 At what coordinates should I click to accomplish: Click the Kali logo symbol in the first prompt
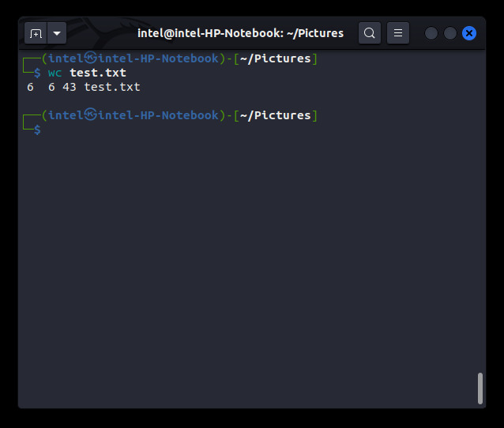91,58
